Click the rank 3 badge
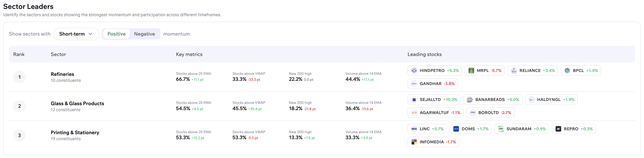The image size is (644, 158). (x=19, y=135)
